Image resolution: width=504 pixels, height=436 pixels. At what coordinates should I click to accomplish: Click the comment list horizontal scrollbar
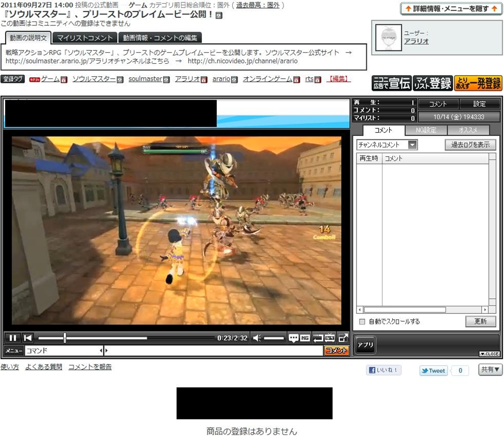pos(422,310)
